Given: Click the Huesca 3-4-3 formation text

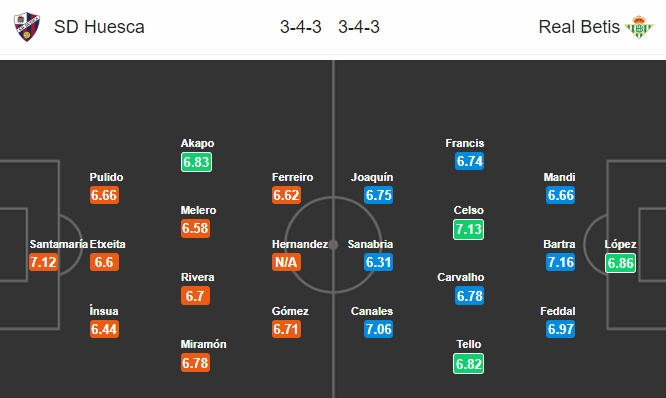Looking at the screenshot, I should click(301, 27).
